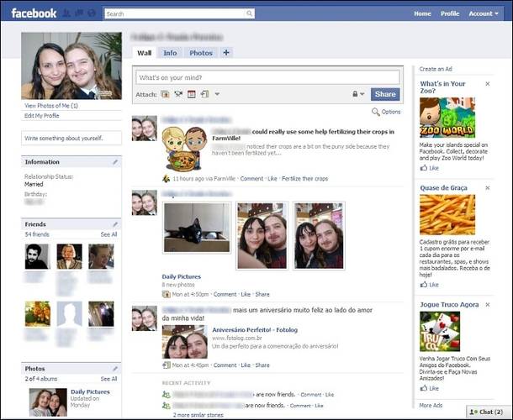
Task: Click What's on your mind box
Action: pos(267,77)
